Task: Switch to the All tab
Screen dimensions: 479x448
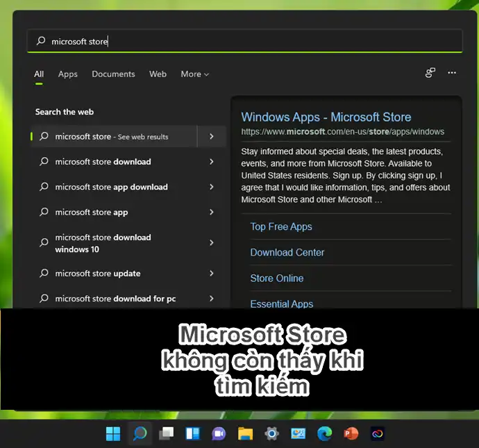Action: 39,74
